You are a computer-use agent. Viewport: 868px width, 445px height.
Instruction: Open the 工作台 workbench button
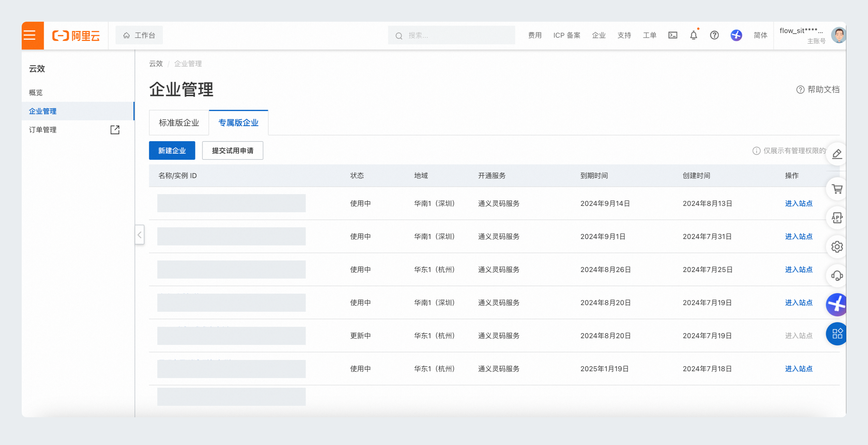point(139,35)
